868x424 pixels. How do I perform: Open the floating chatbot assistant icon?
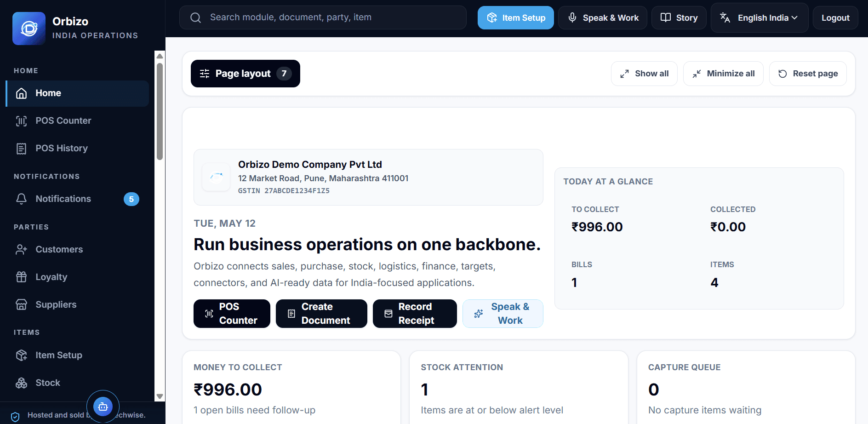(x=103, y=407)
